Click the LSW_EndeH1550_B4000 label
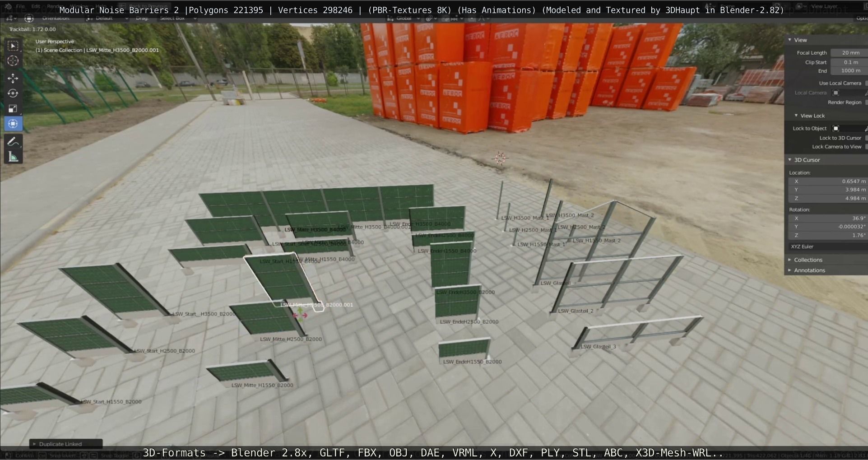Screen dimensions: 868x460 [x=447, y=251]
